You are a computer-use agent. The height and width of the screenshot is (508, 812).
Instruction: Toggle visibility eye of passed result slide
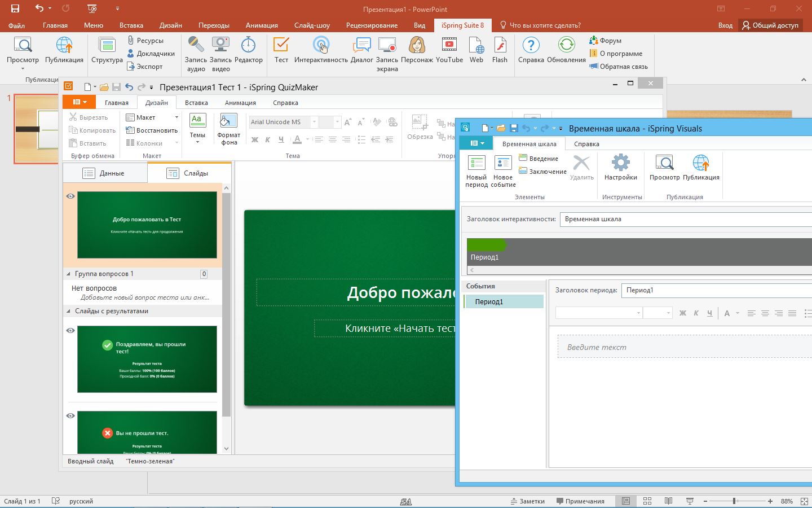pos(70,331)
